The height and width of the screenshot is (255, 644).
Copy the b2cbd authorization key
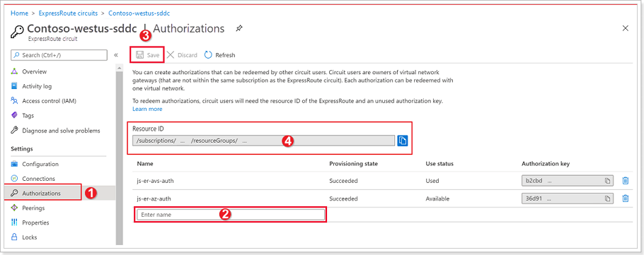pos(607,181)
